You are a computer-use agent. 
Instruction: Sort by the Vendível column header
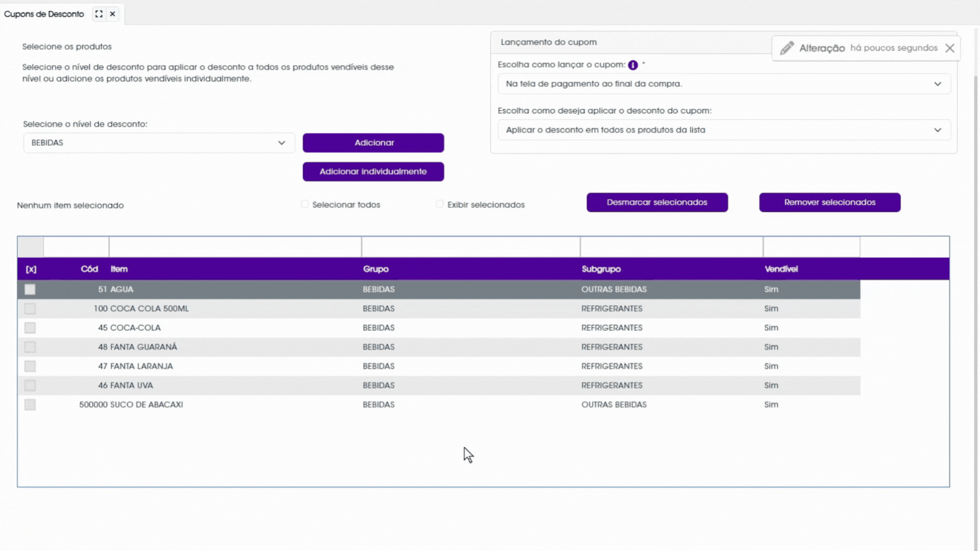pos(781,269)
